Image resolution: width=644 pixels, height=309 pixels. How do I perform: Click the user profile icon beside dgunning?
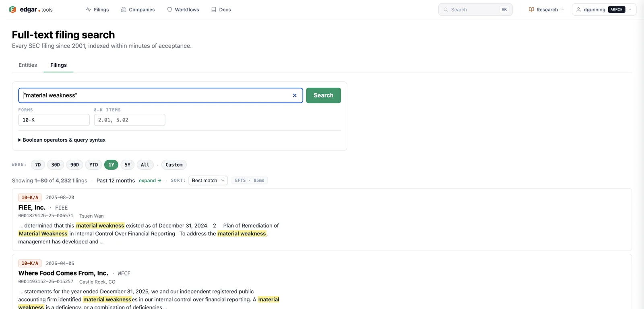578,10
